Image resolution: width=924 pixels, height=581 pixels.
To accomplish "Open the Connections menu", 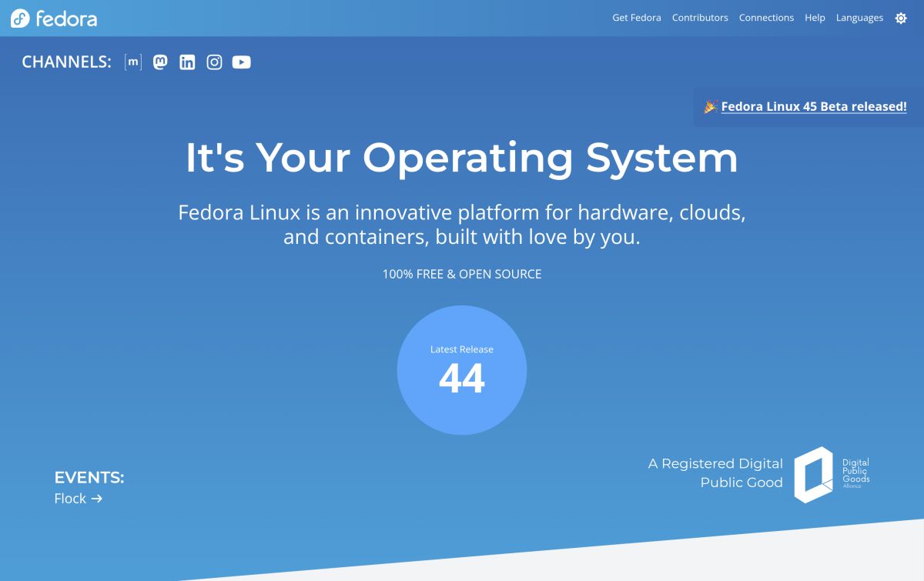I will coord(766,18).
